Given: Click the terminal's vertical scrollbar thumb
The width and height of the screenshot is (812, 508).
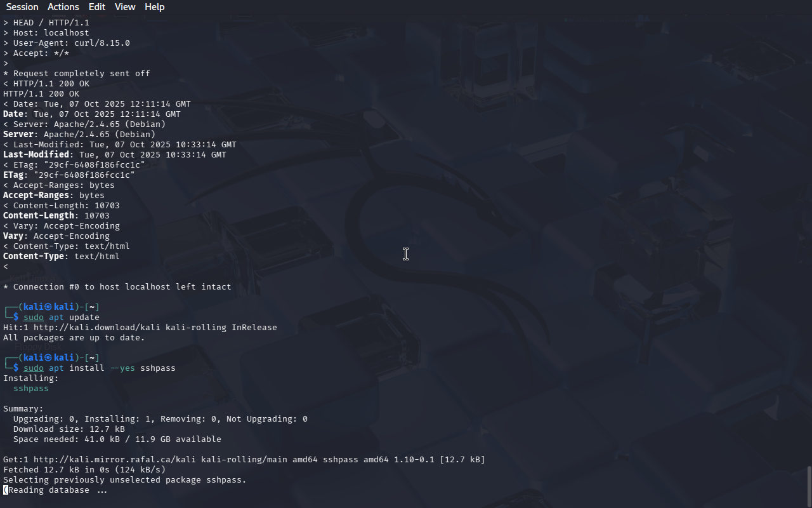Looking at the screenshot, I should pos(809,486).
